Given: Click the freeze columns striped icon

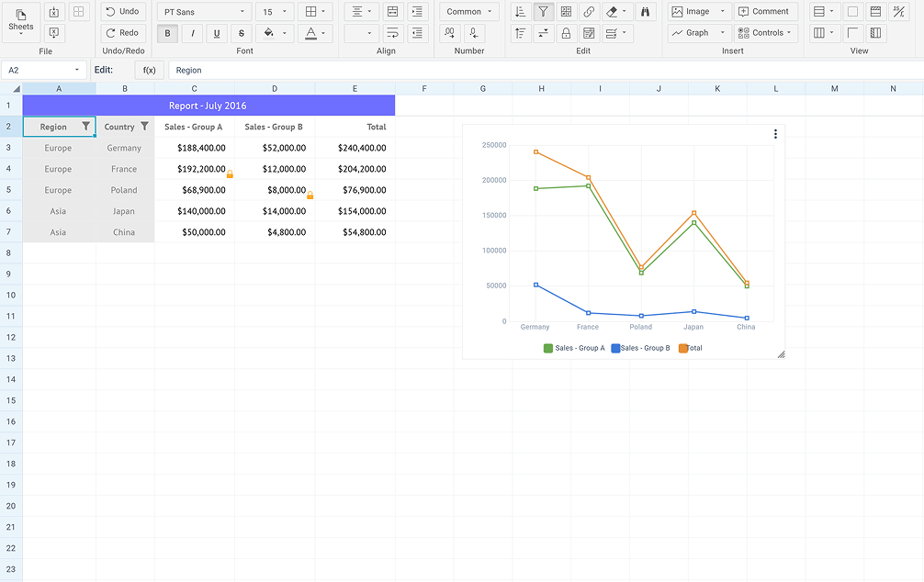Looking at the screenshot, I should click(875, 34).
